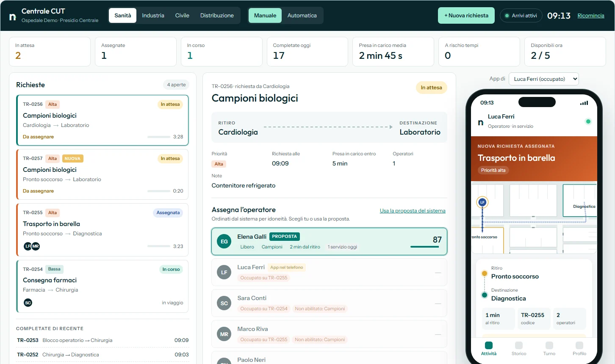Click the timer progress bar on TR-0257 card

coord(159,191)
